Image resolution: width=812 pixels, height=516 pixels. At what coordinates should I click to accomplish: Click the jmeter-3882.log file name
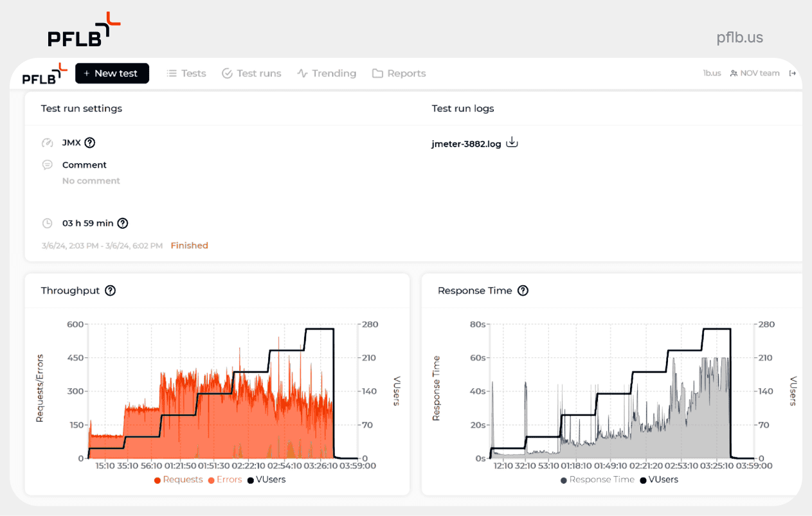pos(466,144)
